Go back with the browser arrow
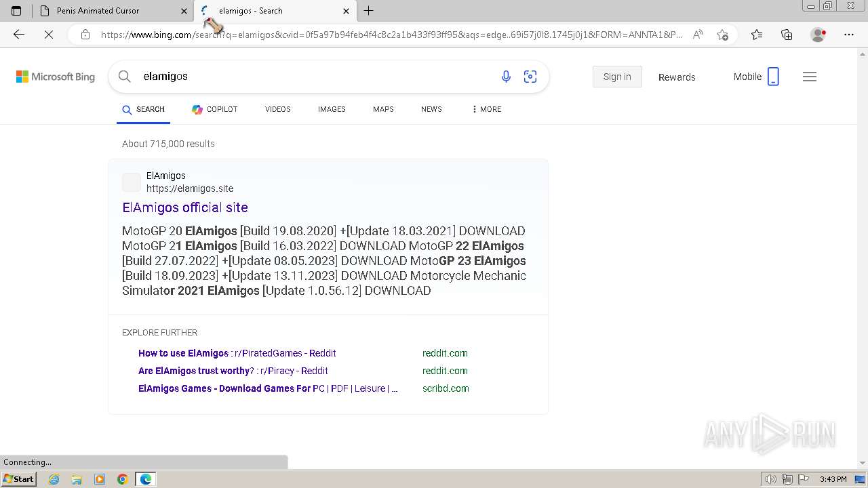The width and height of the screenshot is (868, 488). pos(19,35)
